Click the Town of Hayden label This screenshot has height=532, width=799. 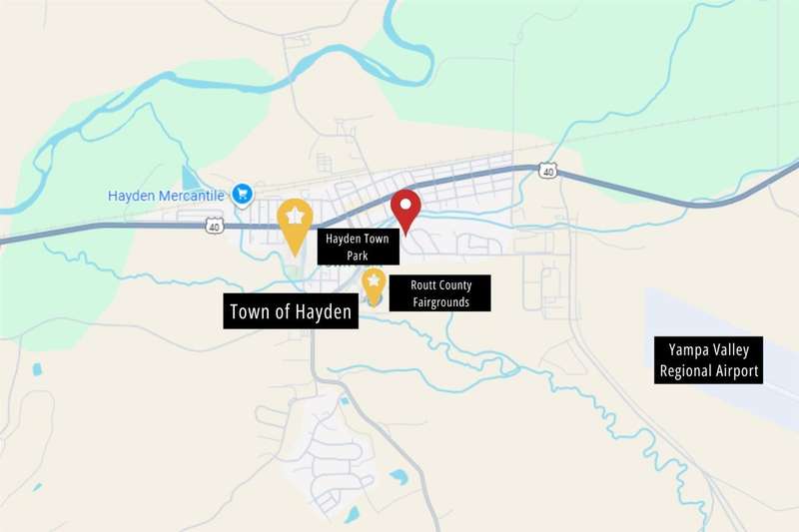pyautogui.click(x=291, y=311)
